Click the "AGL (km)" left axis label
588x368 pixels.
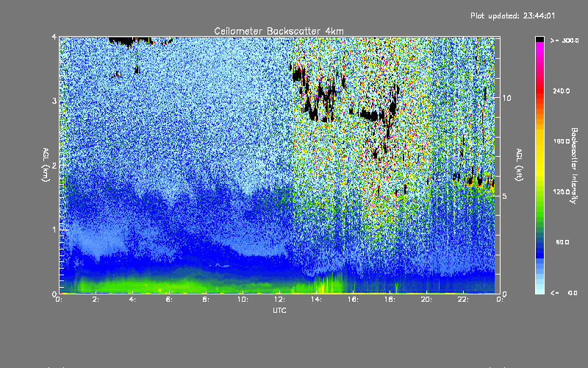(x=46, y=165)
